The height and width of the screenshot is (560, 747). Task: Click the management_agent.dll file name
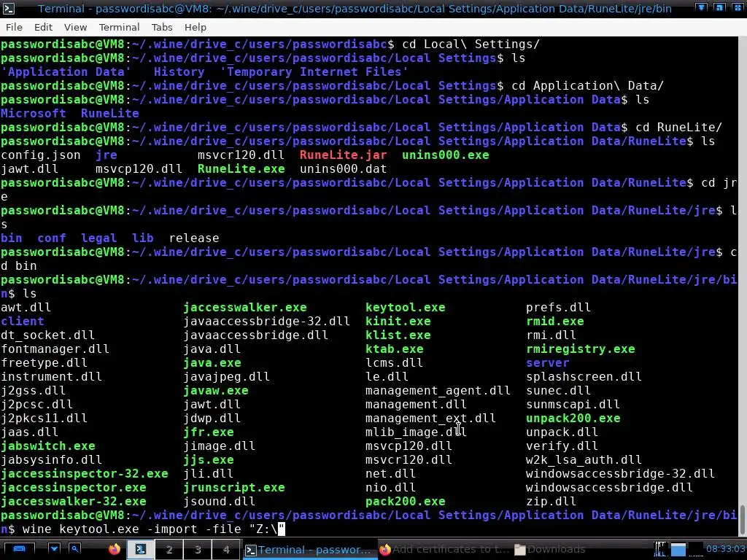pos(438,391)
